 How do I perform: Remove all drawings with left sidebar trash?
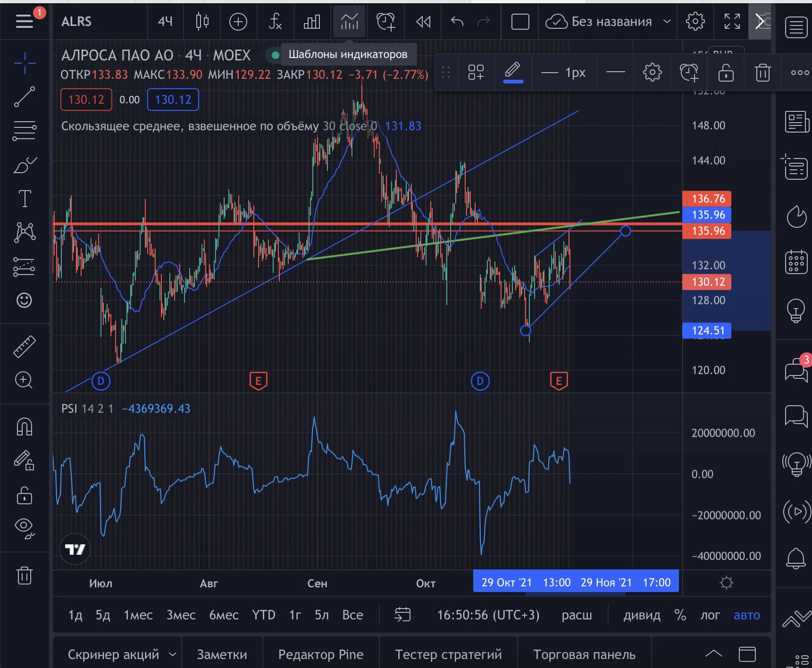coord(25,576)
